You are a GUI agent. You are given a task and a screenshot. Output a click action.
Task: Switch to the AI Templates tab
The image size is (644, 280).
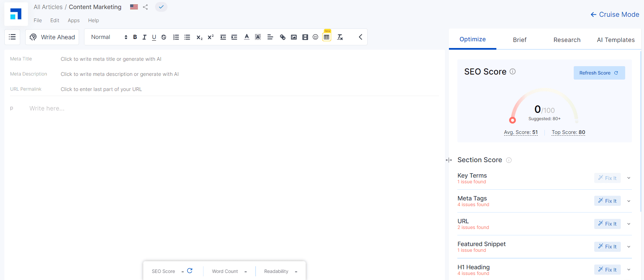coord(616,40)
